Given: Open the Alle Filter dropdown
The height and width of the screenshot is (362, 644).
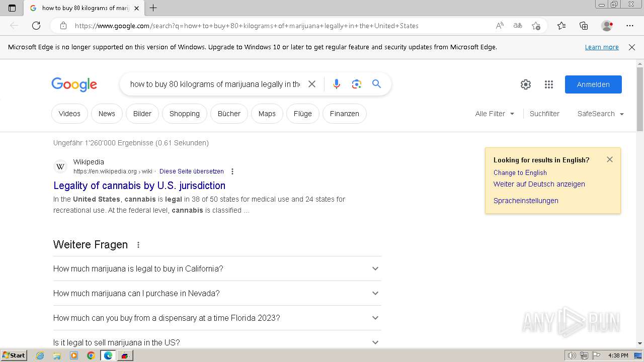Looking at the screenshot, I should (x=495, y=114).
